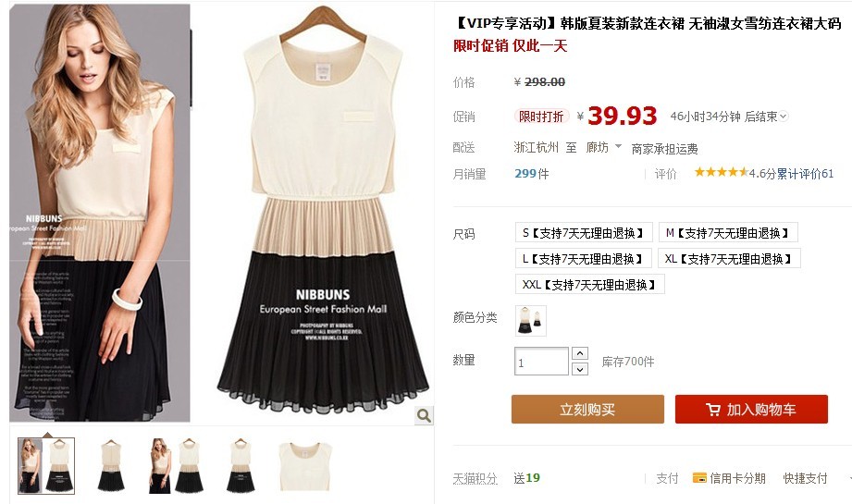This screenshot has height=504, width=852.
Task: Select the dress color swatch under 颜色分类
Action: pyautogui.click(x=530, y=320)
